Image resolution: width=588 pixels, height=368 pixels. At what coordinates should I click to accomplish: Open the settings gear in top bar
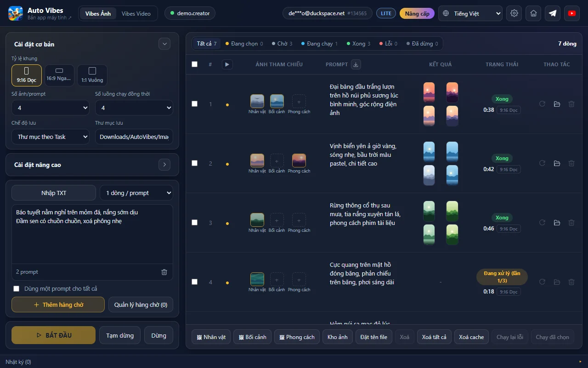click(514, 13)
